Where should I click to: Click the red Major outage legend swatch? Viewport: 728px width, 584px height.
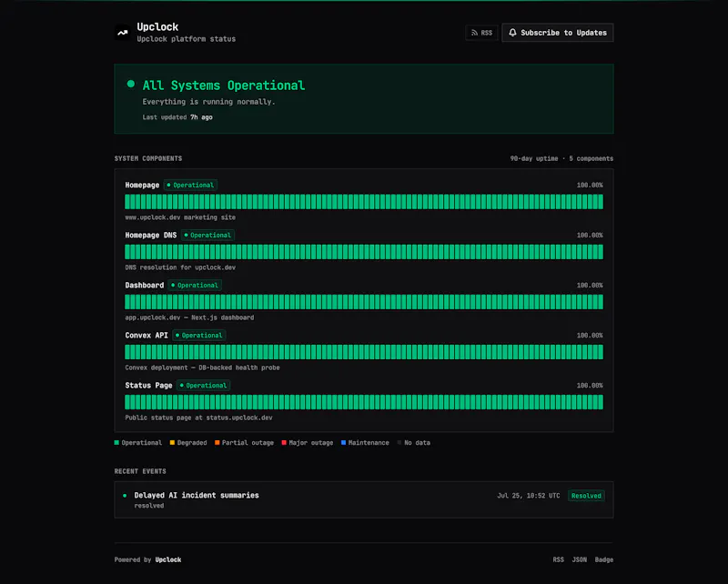tap(284, 442)
